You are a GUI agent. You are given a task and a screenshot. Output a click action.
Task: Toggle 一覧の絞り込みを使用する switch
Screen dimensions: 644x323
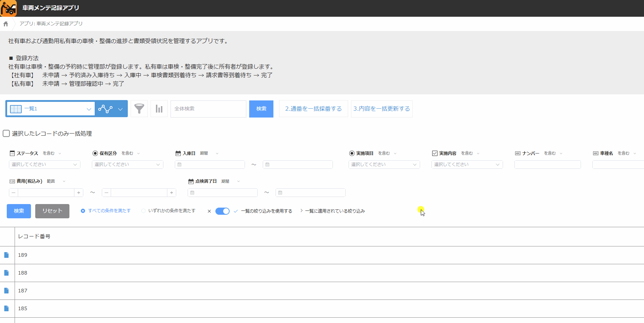click(x=222, y=211)
